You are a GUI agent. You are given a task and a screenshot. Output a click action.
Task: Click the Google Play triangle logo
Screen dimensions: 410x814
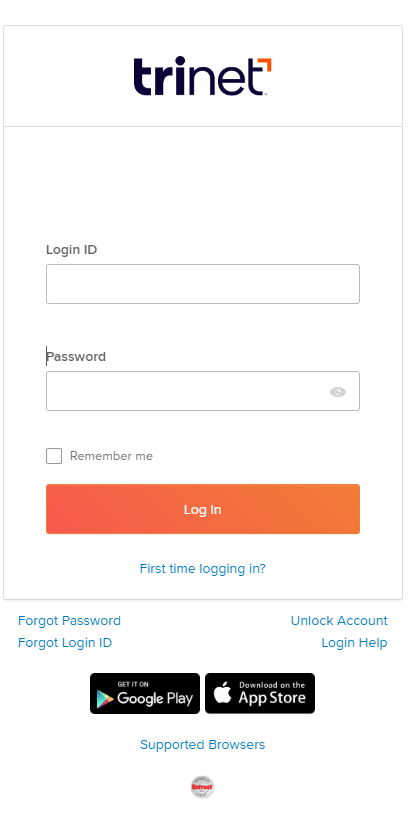104,699
